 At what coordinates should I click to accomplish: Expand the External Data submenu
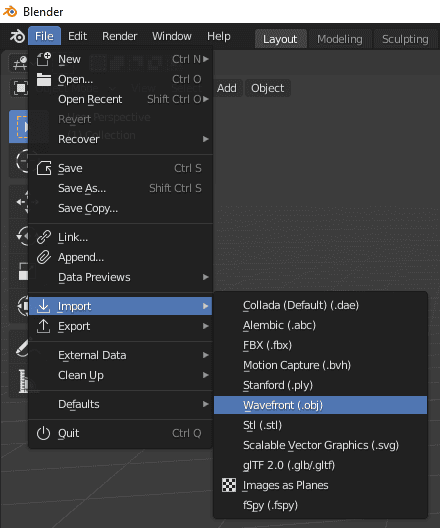click(x=121, y=355)
